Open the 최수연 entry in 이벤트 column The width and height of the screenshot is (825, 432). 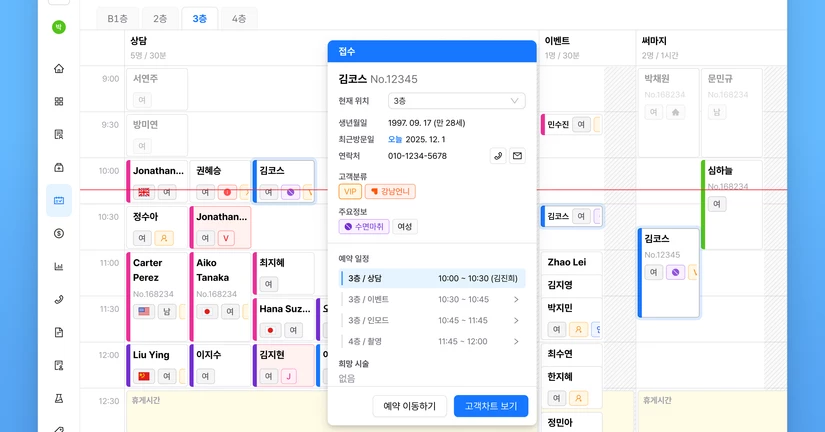point(571,354)
